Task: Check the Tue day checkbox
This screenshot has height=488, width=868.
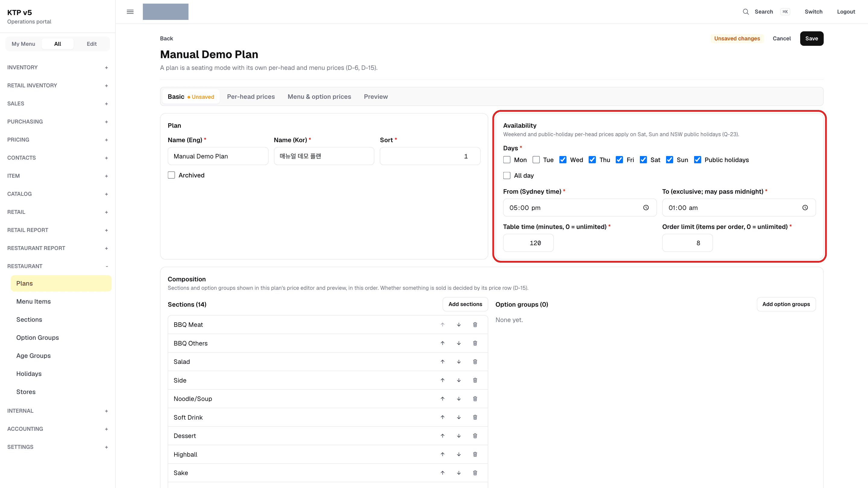Action: pos(536,160)
